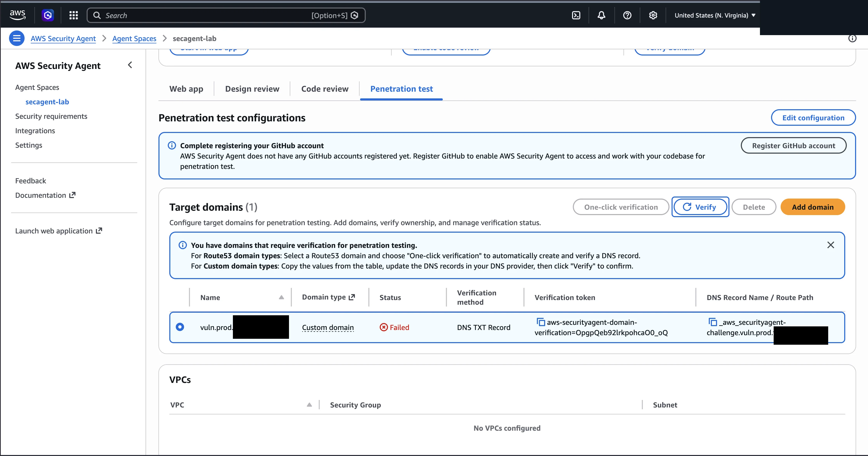The image size is (868, 456).
Task: Click the DNS Record Name / Route Path header
Action: 760,297
